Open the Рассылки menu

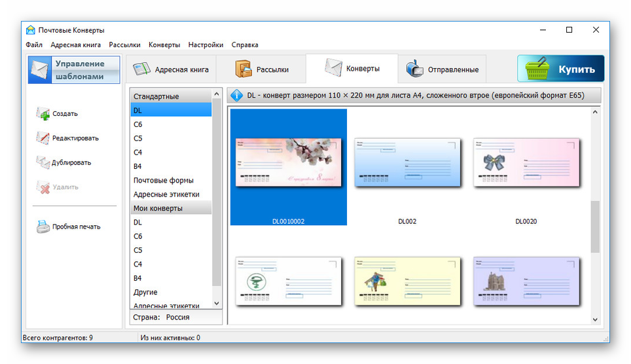coord(125,45)
